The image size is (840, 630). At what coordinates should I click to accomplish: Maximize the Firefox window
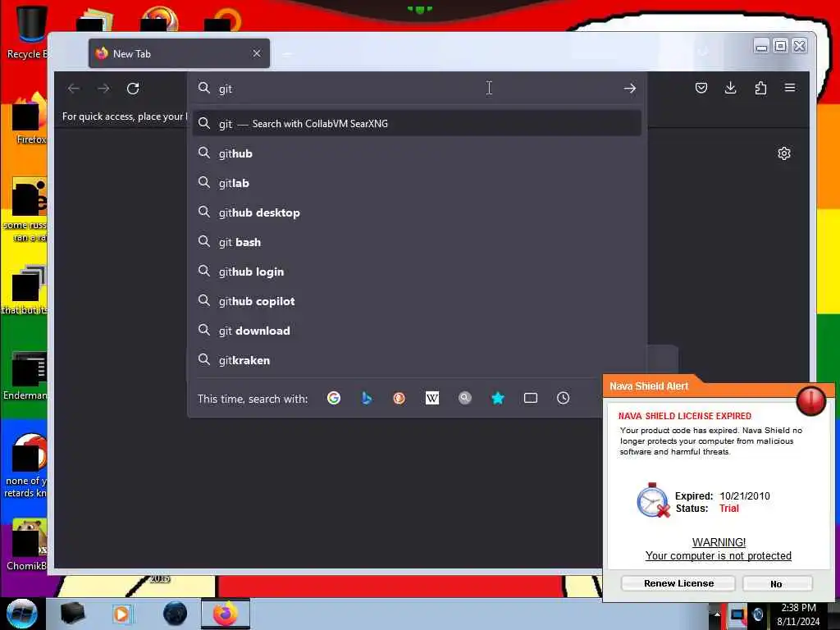(x=781, y=47)
